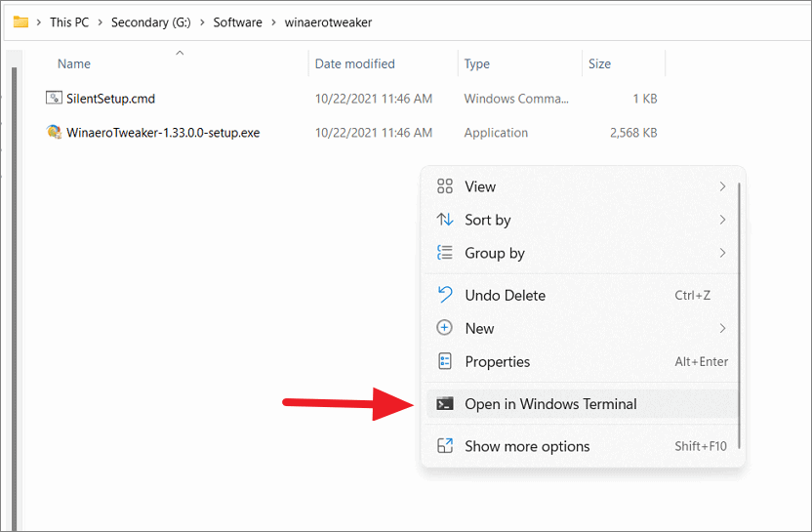Click the View grid icon in context menu
This screenshot has height=532, width=812.
pos(445,186)
